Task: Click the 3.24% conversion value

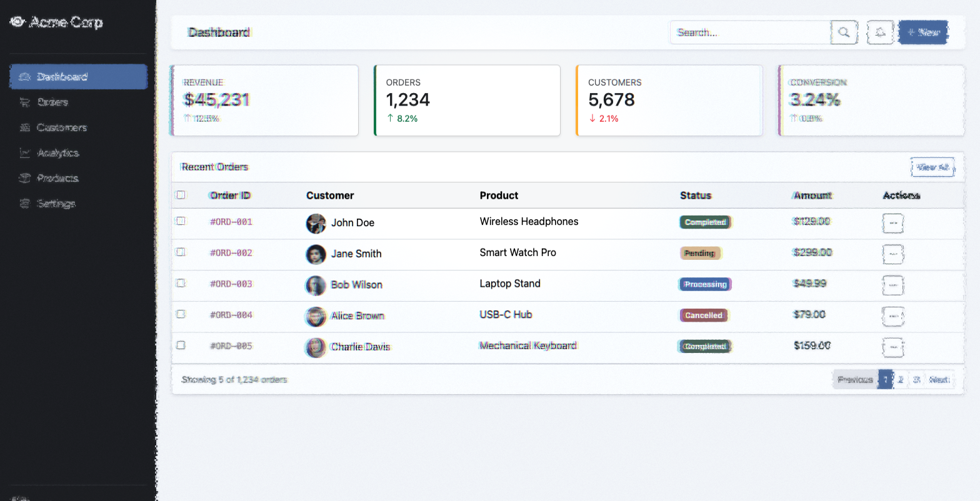Action: pos(815,100)
